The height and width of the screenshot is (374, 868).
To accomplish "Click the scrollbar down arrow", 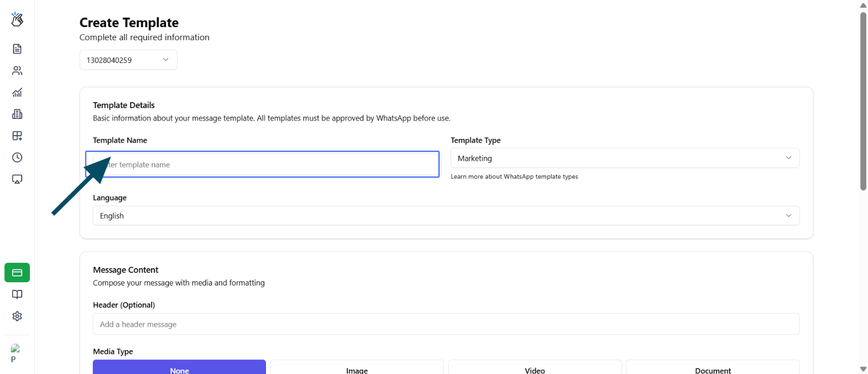I will point(863,369).
